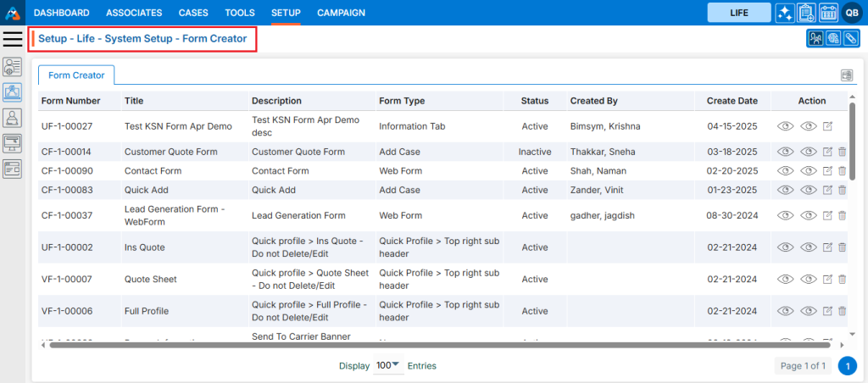Delete the Contact Form row
Image resolution: width=868 pixels, height=383 pixels.
coord(842,171)
